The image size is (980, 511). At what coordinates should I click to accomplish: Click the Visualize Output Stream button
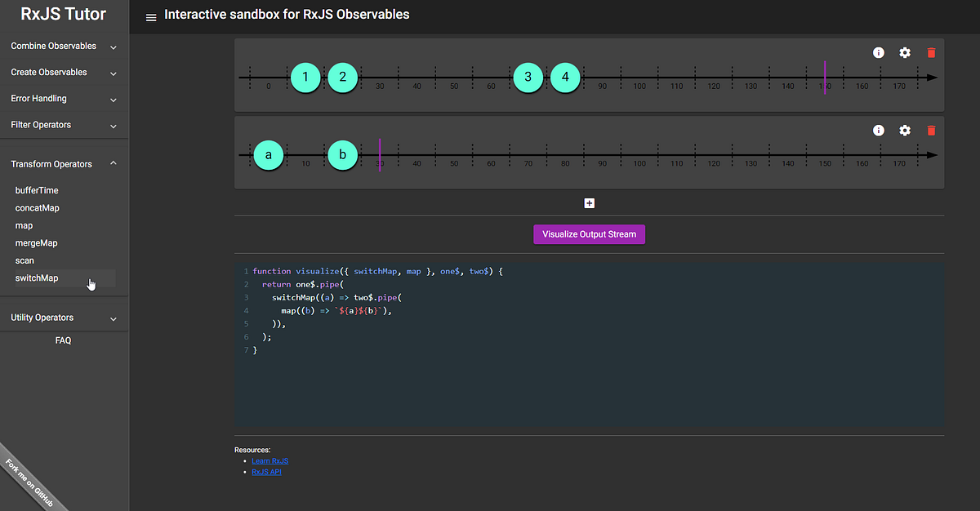pyautogui.click(x=589, y=233)
